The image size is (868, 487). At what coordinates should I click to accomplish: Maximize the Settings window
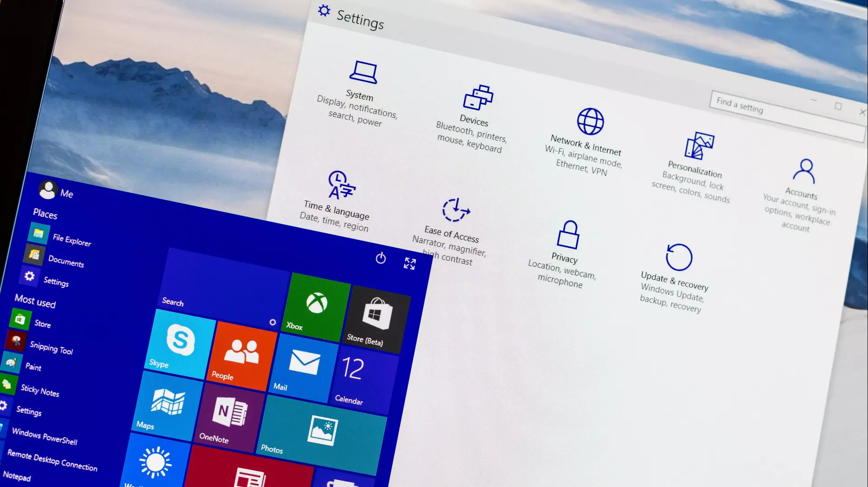(x=838, y=106)
